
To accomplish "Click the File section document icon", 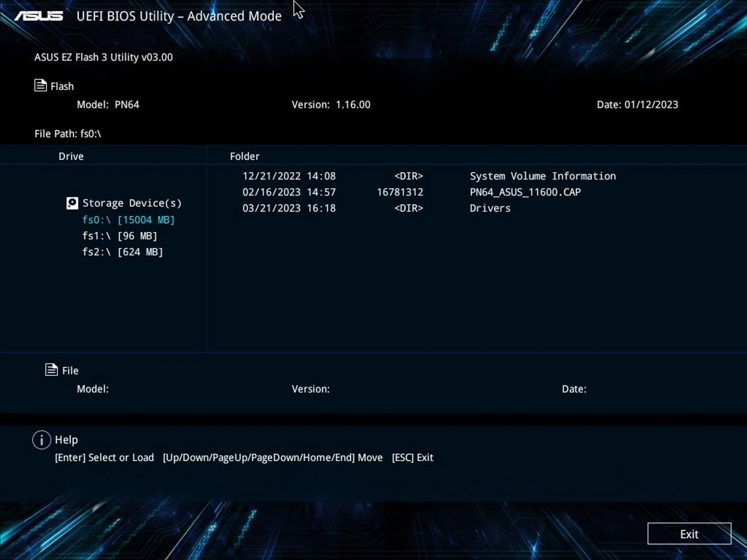I will pyautogui.click(x=51, y=370).
